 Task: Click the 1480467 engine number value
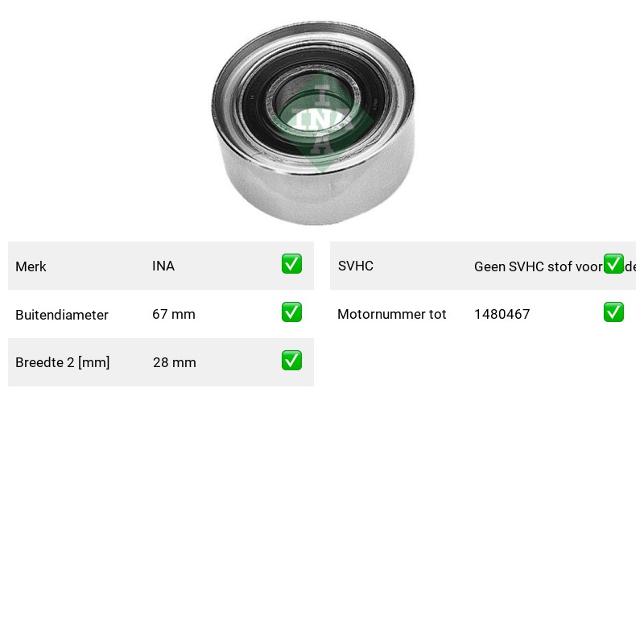[502, 315]
